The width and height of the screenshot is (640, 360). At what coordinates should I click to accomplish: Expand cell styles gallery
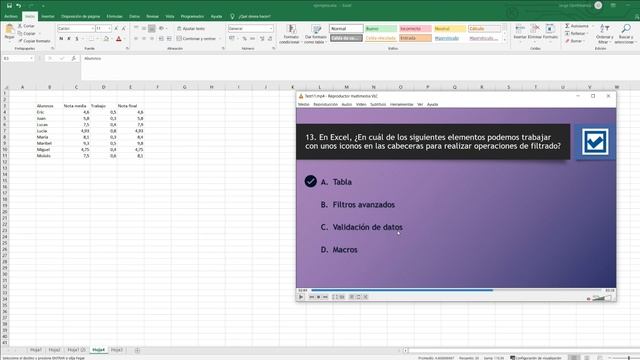pyautogui.click(x=504, y=40)
